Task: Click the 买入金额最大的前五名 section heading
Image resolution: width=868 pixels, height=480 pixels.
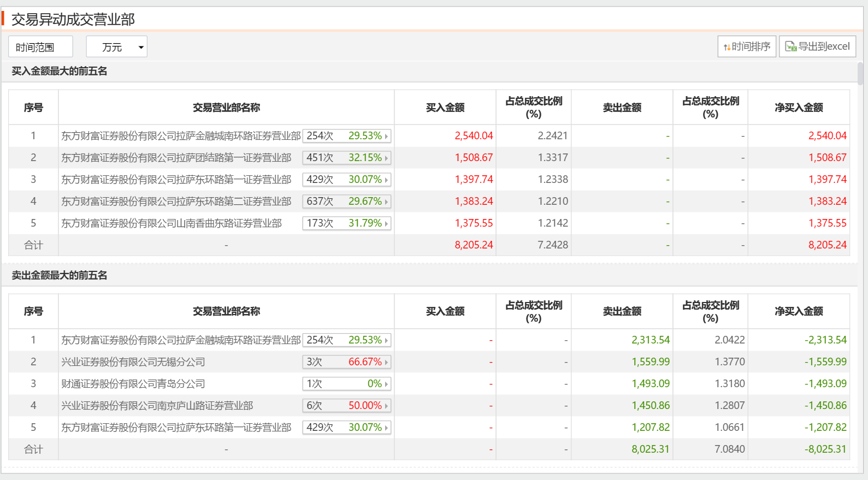Action: (x=60, y=71)
